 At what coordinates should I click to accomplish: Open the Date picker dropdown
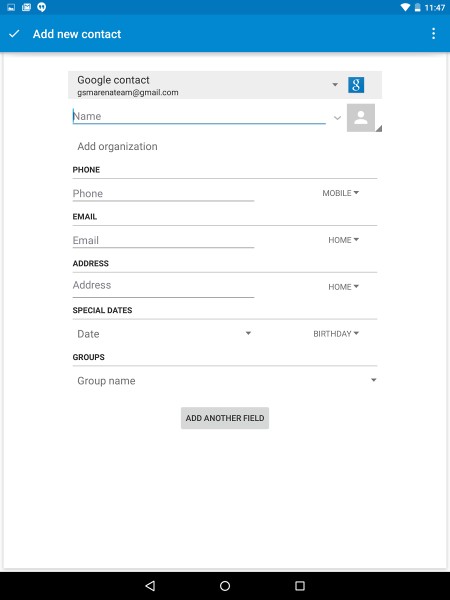[x=163, y=334]
